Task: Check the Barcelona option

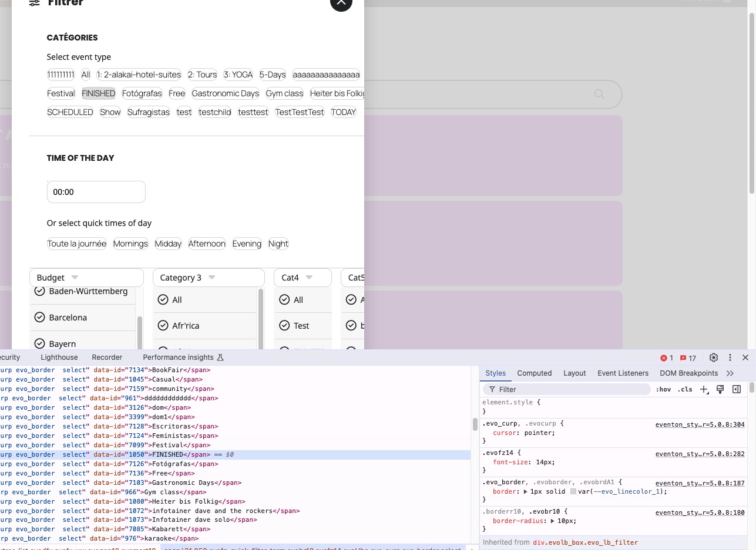Action: (40, 318)
